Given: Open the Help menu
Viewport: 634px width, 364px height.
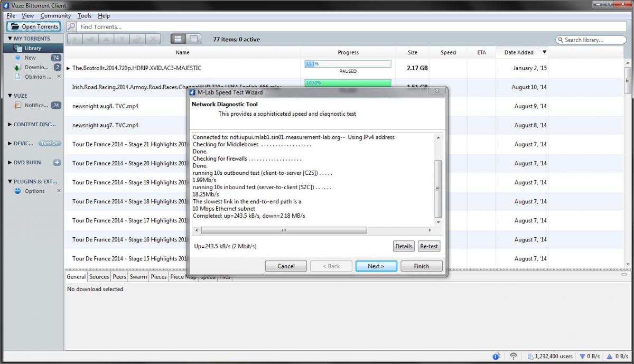Looking at the screenshot, I should pos(104,16).
